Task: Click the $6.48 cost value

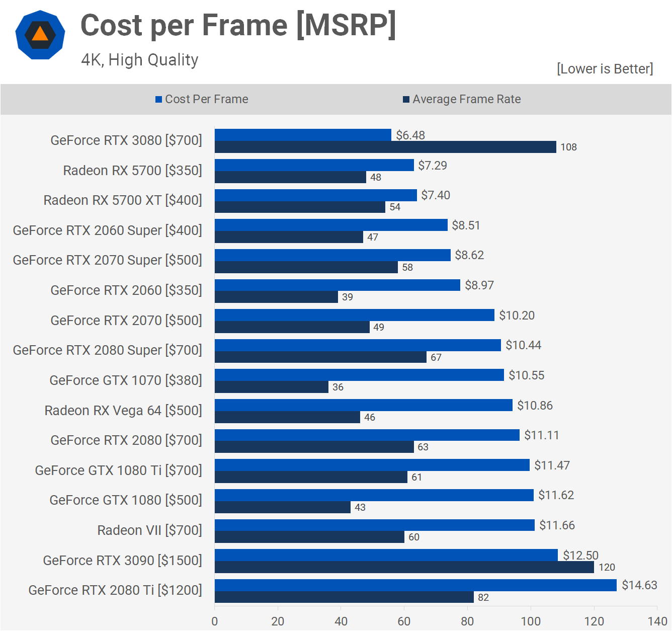Action: 410,135
